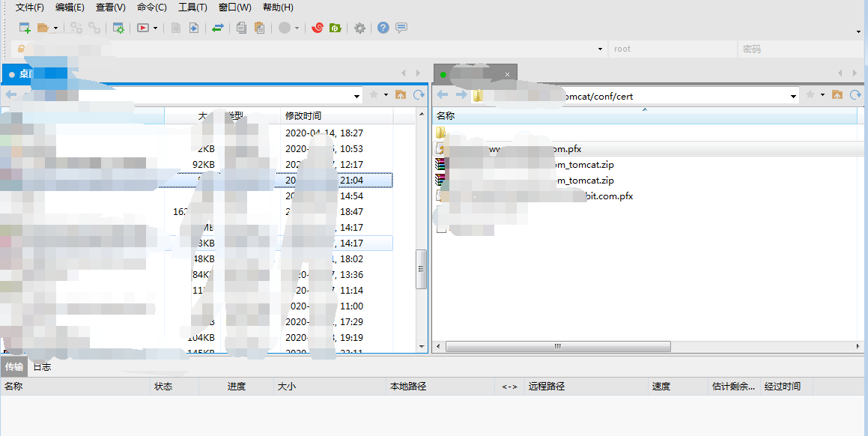The image size is (868, 436).
Task: Click the paste toolbar icon
Action: 259,28
